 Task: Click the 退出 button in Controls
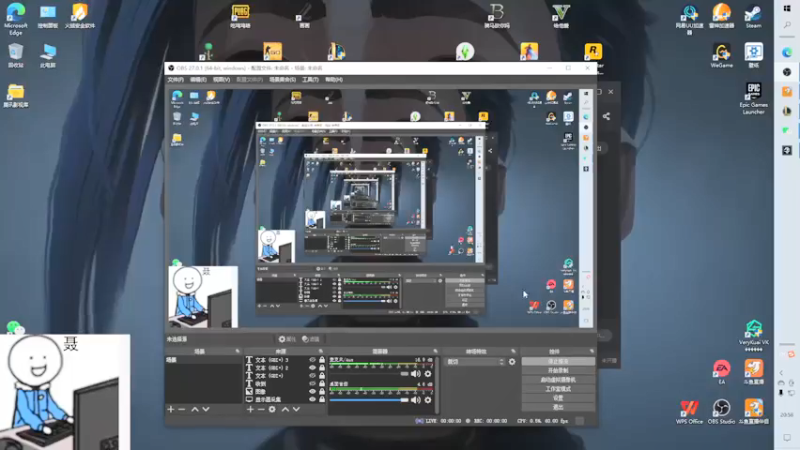coord(558,407)
